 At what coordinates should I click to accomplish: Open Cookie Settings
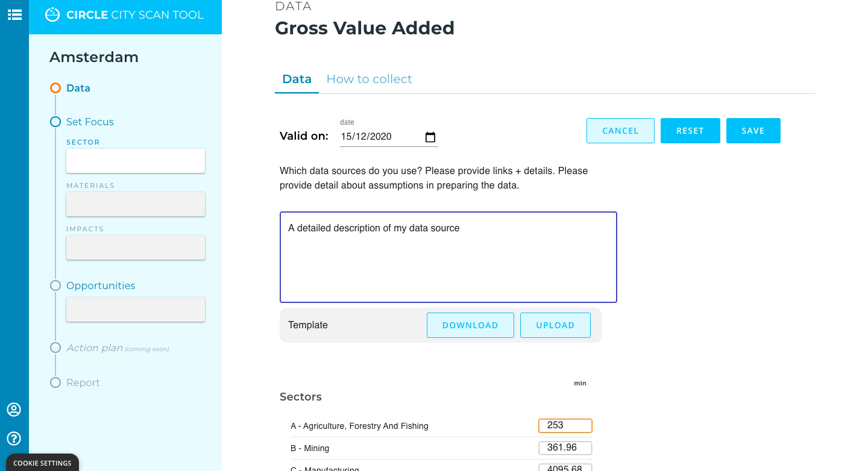[x=42, y=463]
